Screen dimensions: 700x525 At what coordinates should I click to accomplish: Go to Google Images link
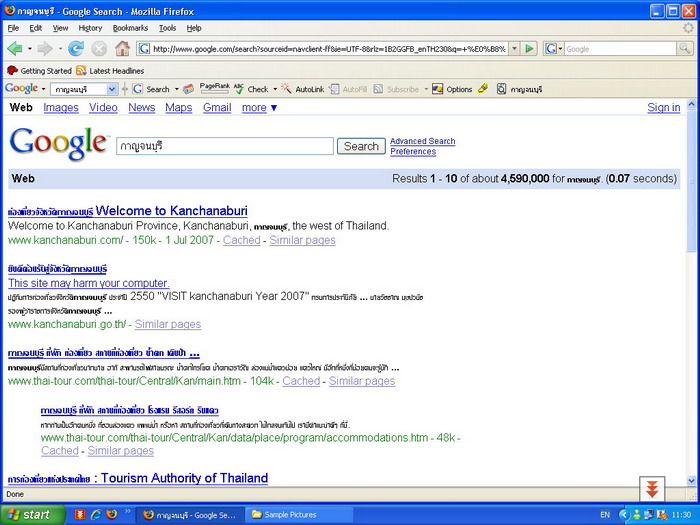pyautogui.click(x=61, y=108)
